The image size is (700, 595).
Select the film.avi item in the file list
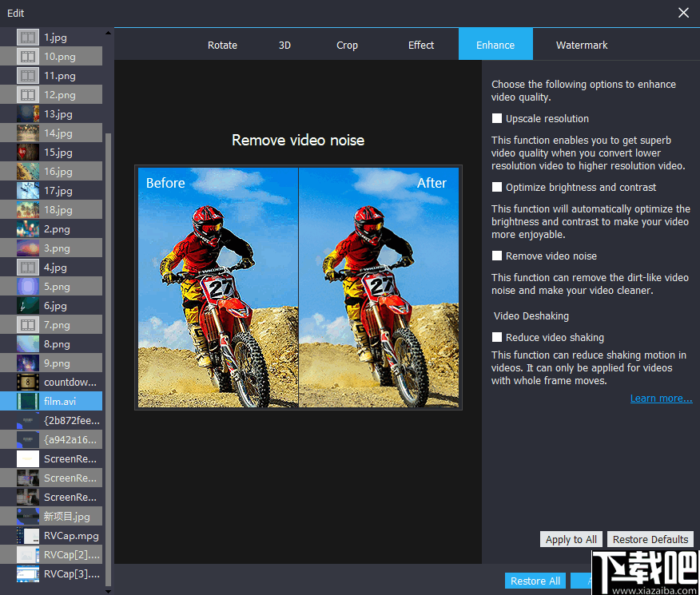[x=51, y=401]
